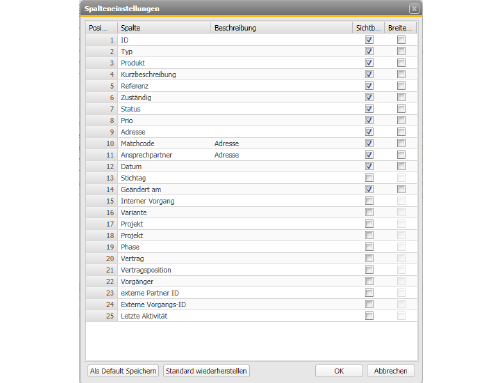This screenshot has width=502, height=383.
Task: Select position number 25 cell
Action: pyautogui.click(x=101, y=316)
